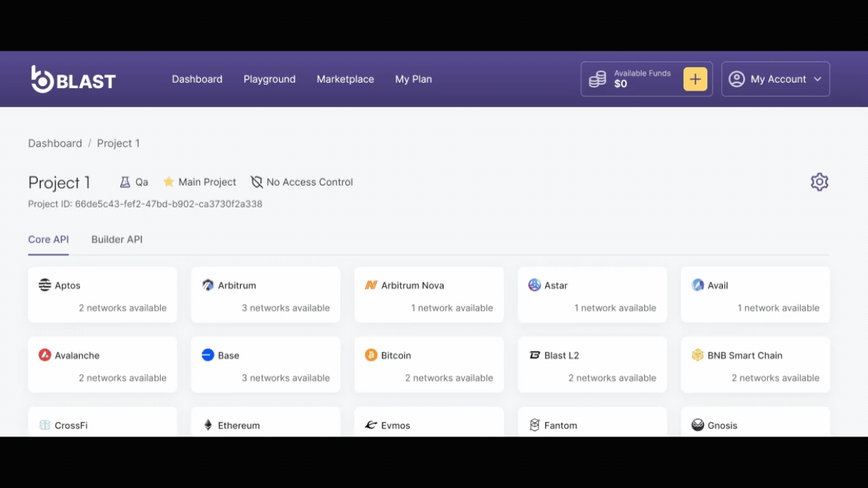Screen dimensions: 868x488
Task: Select the Ethereum card name
Action: tap(239, 426)
